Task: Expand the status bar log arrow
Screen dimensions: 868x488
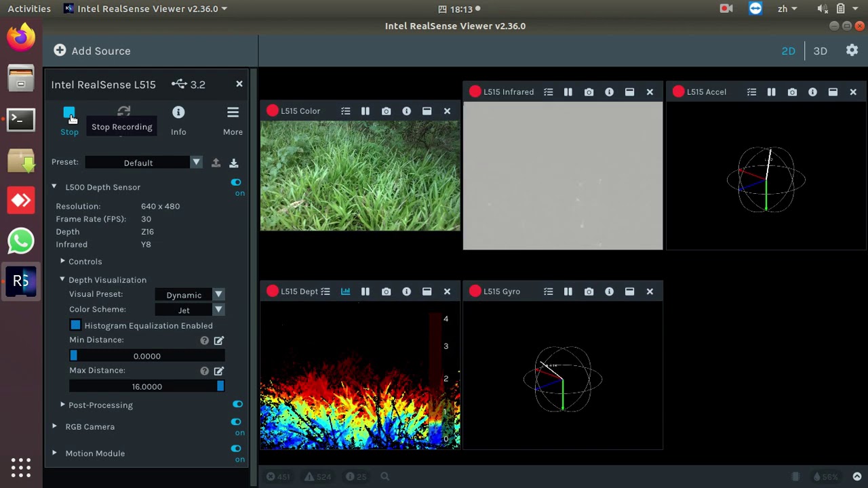Action: [857, 476]
